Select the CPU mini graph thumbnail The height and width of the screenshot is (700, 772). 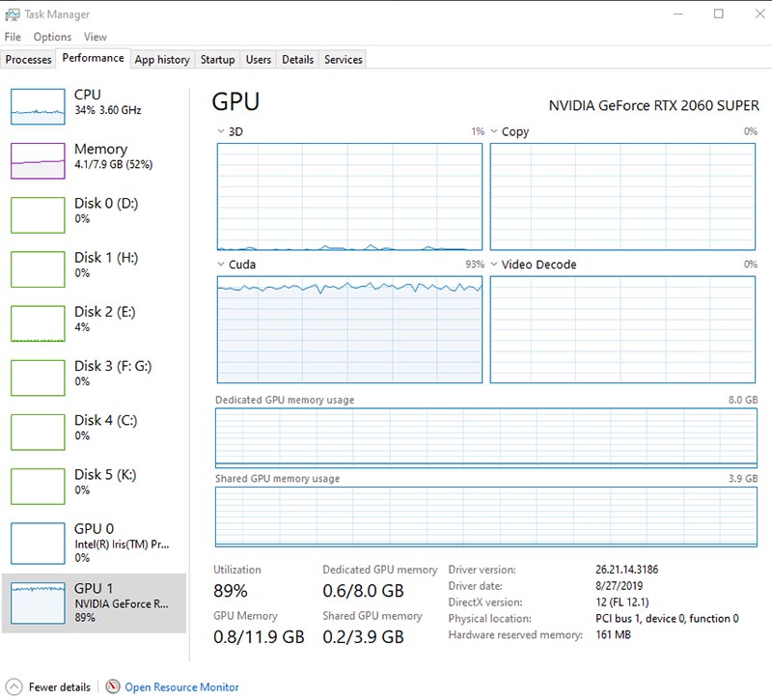click(38, 106)
